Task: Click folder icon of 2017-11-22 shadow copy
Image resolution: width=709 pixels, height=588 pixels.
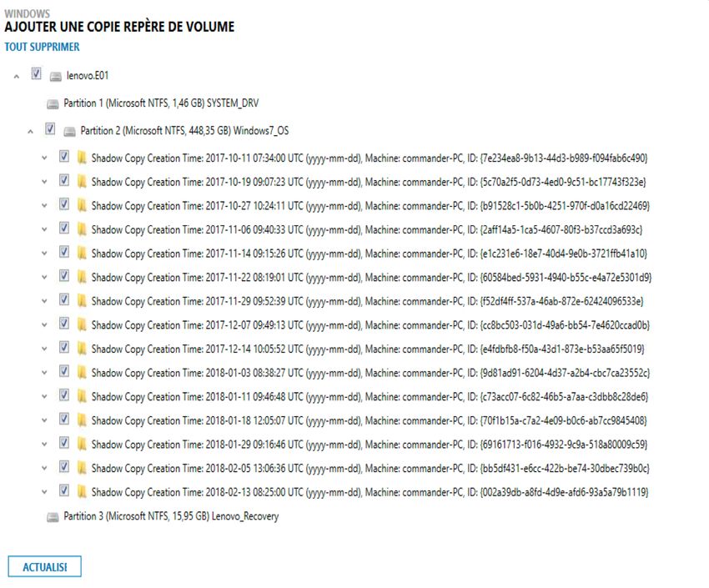Action: point(82,277)
